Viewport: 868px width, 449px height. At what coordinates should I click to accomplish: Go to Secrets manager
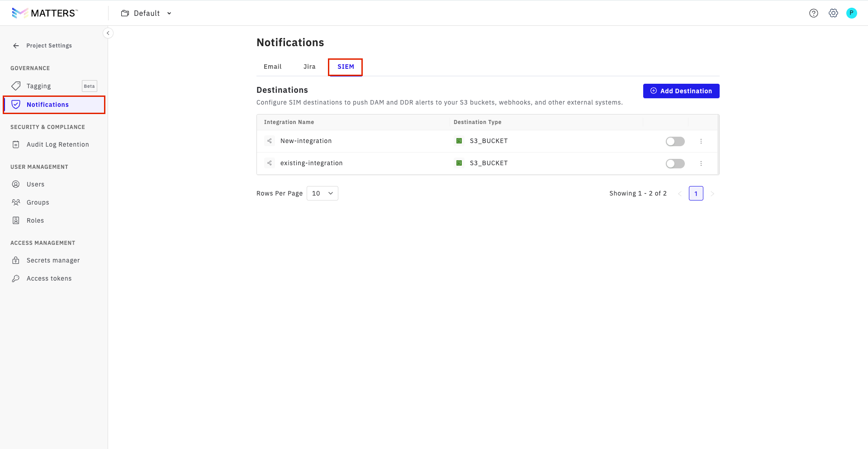tap(53, 260)
